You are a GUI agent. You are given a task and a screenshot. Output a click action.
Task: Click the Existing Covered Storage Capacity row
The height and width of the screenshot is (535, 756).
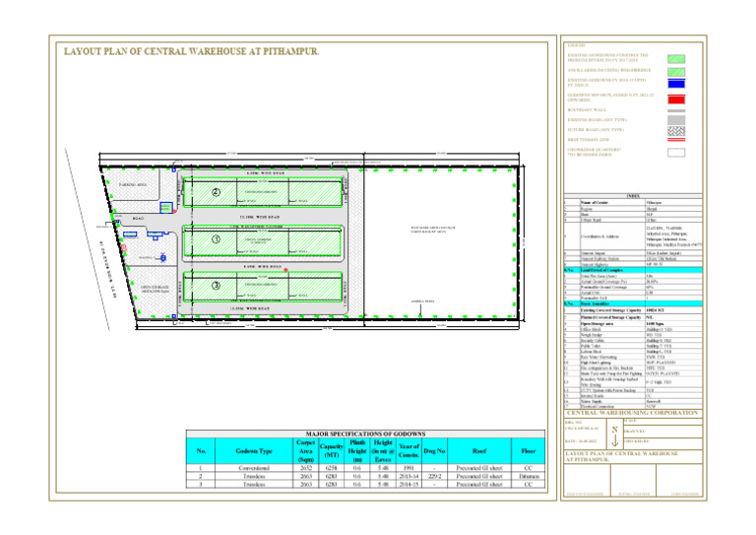click(633, 310)
